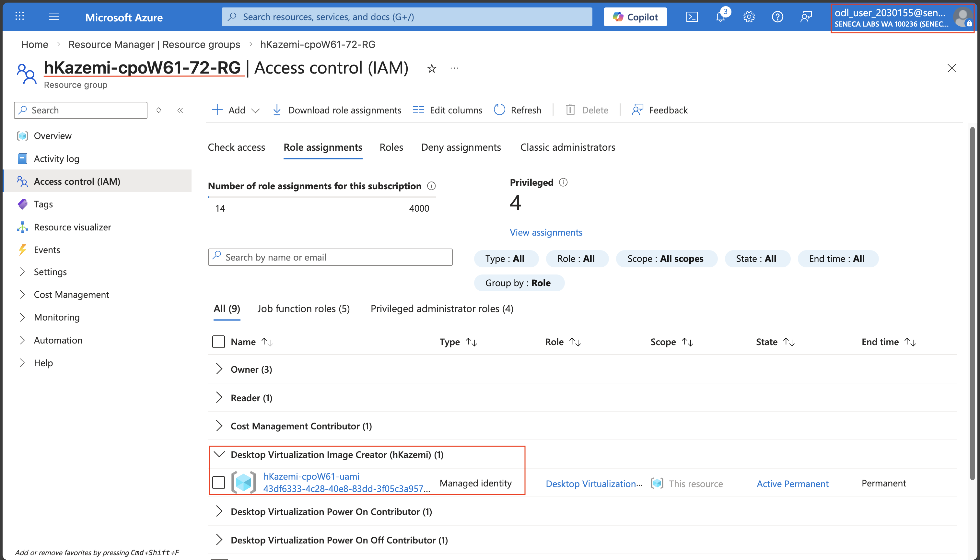Open portal settings gear
The image size is (980, 560).
coord(749,17)
